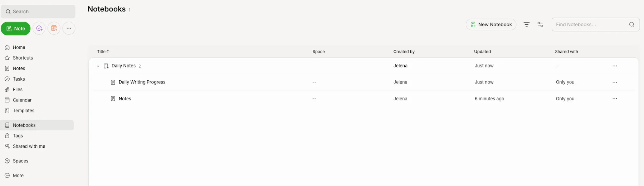This screenshot has width=644, height=186.
Task: Open Notes row actions ellipsis
Action: [x=615, y=99]
